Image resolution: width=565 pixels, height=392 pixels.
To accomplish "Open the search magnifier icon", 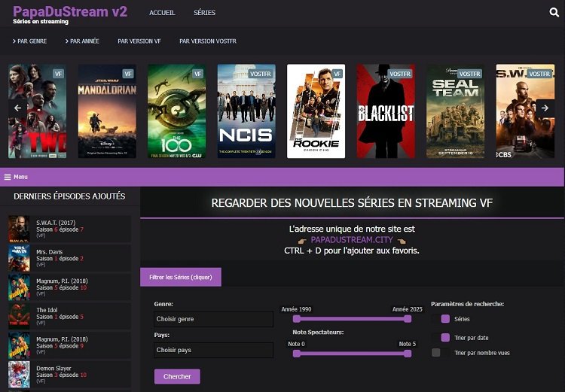I will (x=554, y=13).
